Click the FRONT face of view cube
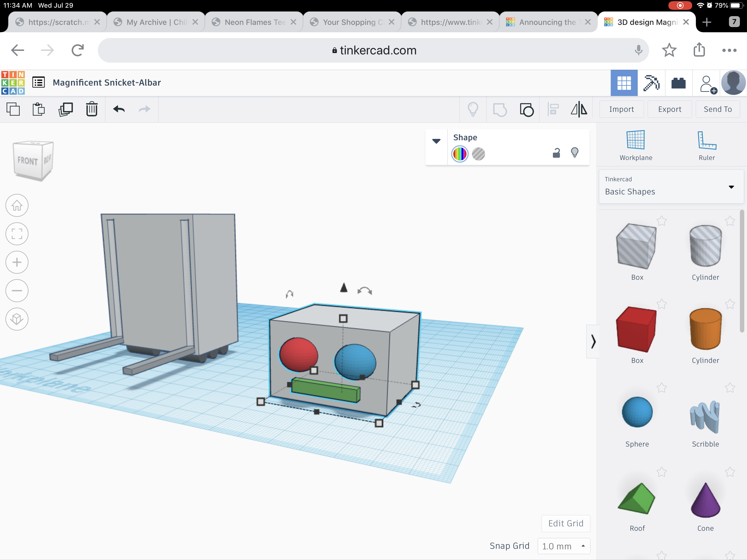The image size is (747, 560). pos(27,161)
